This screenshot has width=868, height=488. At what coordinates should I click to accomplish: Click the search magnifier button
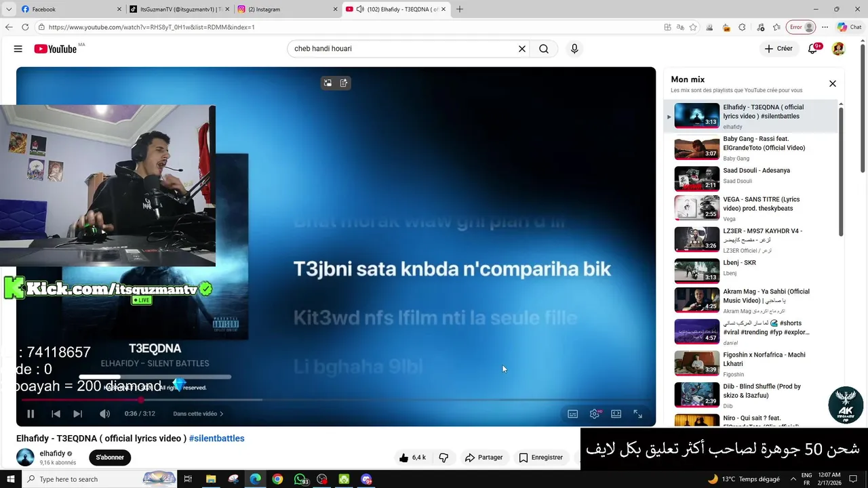(544, 49)
